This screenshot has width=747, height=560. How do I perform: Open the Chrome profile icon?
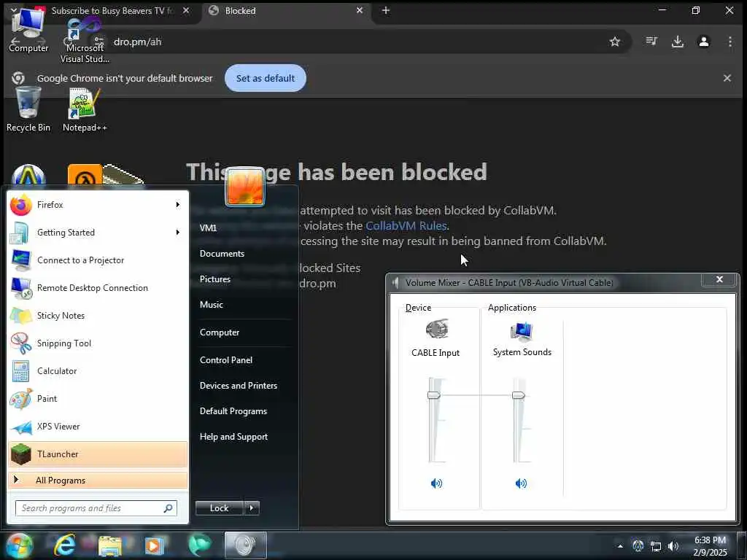(x=704, y=42)
